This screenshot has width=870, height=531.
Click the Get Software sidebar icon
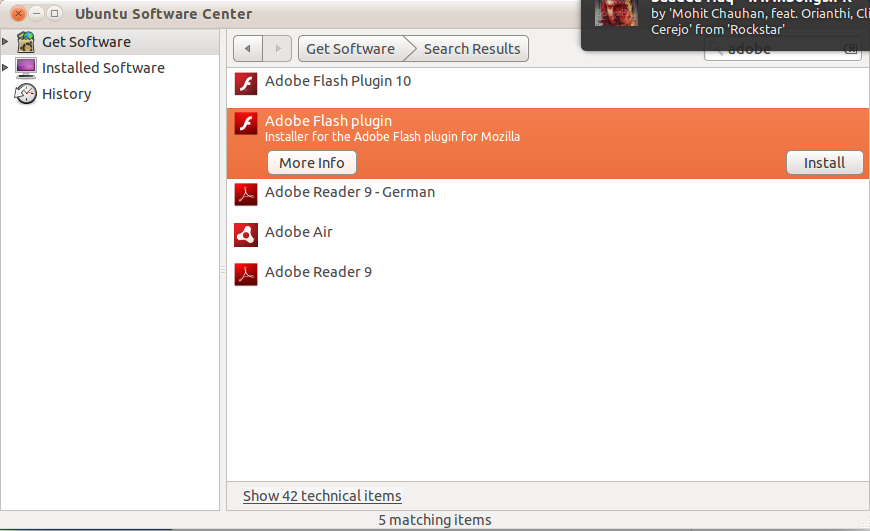[26, 42]
